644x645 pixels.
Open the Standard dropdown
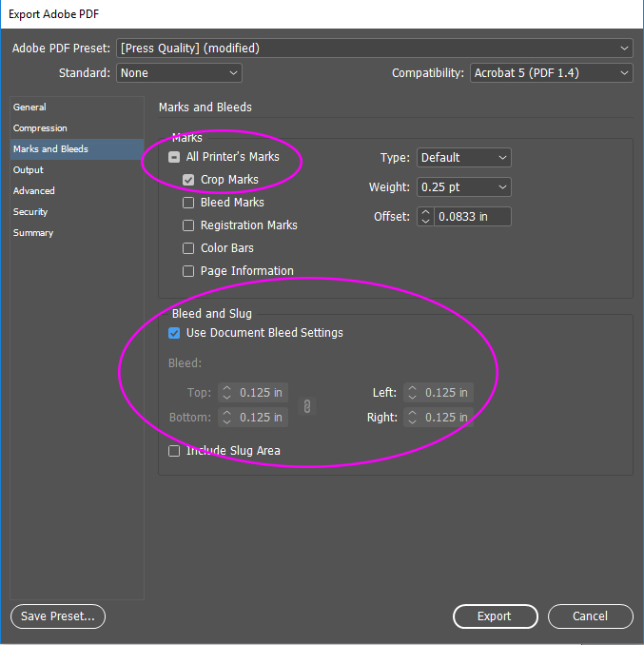tap(179, 73)
